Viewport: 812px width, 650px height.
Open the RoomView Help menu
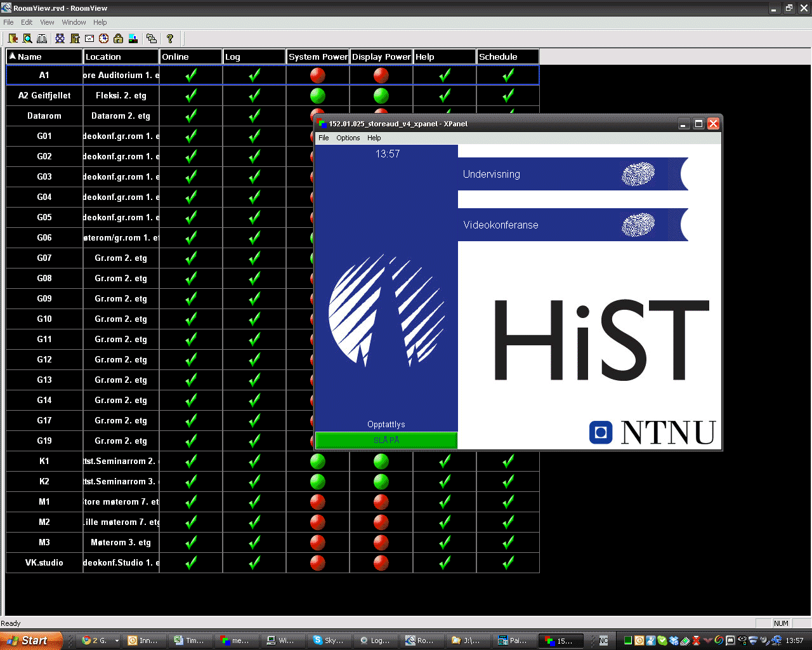point(100,22)
